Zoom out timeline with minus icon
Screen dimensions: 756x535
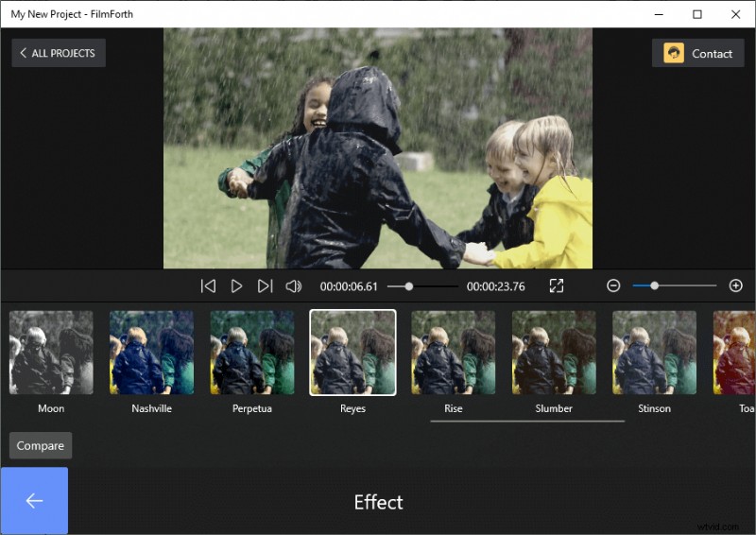[x=613, y=285]
